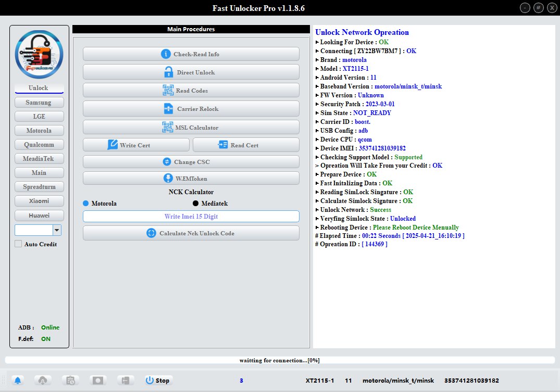
Task: Enable the Auto Credit checkbox
Action: click(x=19, y=244)
